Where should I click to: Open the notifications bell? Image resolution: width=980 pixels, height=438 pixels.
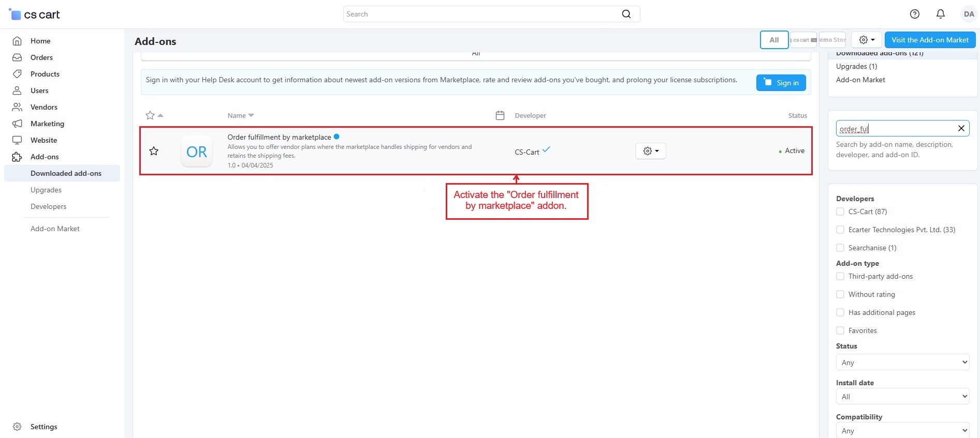pos(940,14)
